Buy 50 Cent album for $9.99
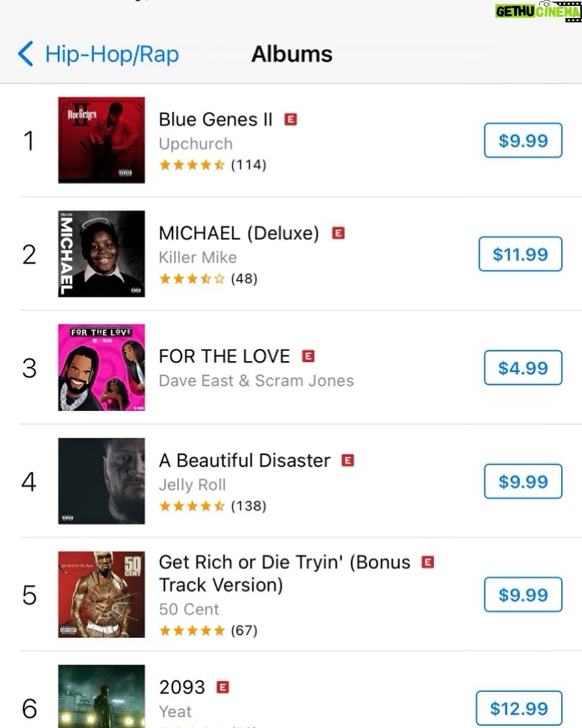The height and width of the screenshot is (728, 582). [x=523, y=595]
